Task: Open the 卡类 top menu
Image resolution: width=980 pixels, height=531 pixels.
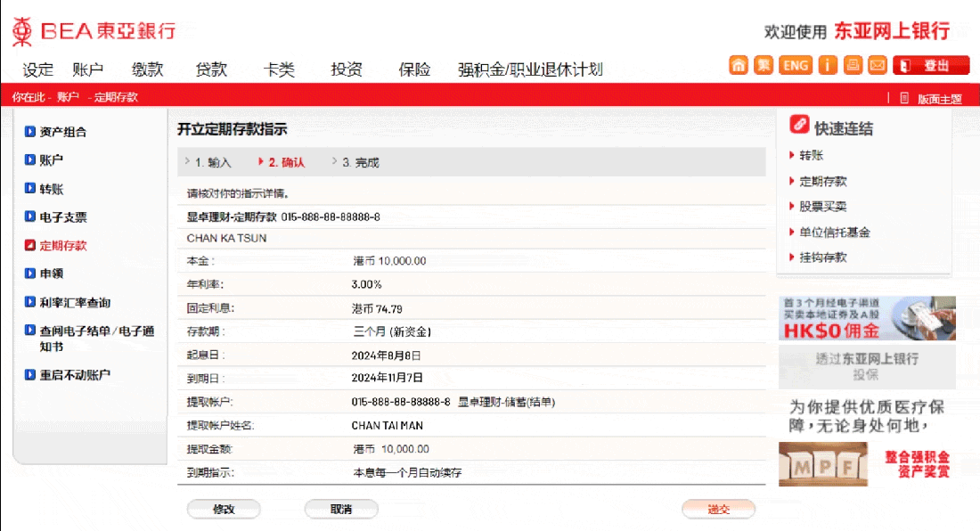Action: pyautogui.click(x=279, y=69)
